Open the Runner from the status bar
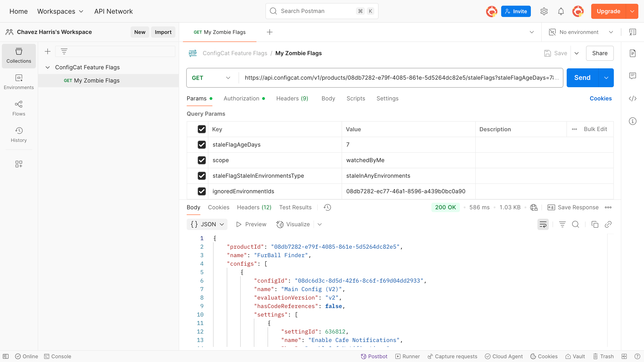This screenshot has height=362, width=644. [407, 356]
